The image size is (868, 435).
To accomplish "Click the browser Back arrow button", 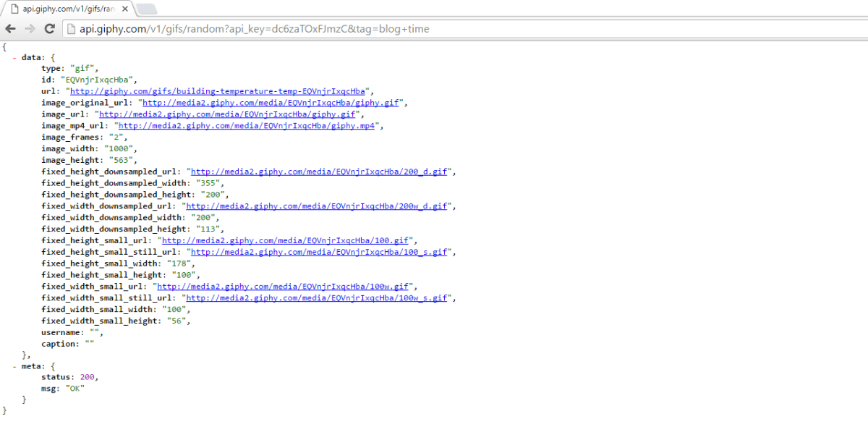I will (10, 29).
